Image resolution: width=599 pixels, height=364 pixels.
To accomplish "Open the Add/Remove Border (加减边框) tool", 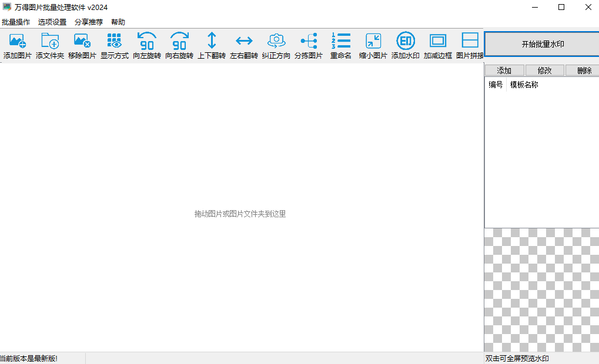I will 438,46.
